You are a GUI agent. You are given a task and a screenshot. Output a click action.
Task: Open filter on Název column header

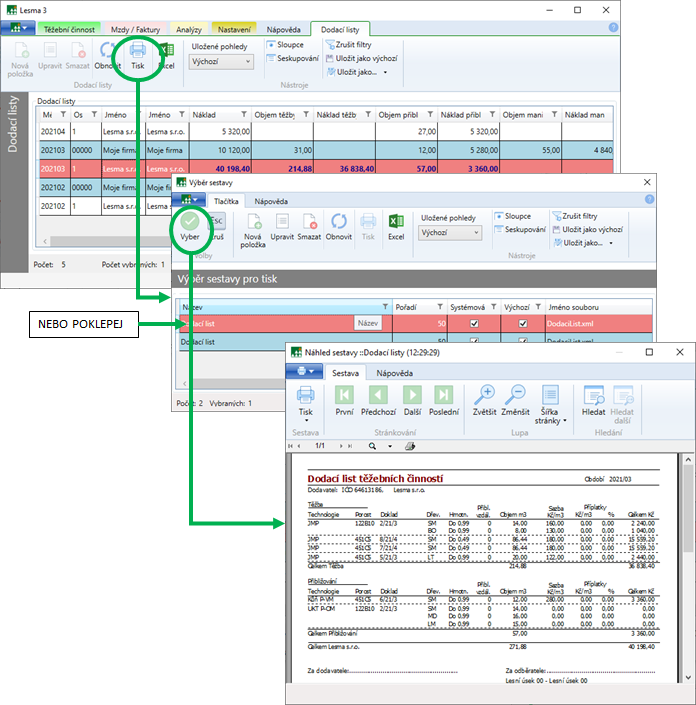click(x=384, y=306)
